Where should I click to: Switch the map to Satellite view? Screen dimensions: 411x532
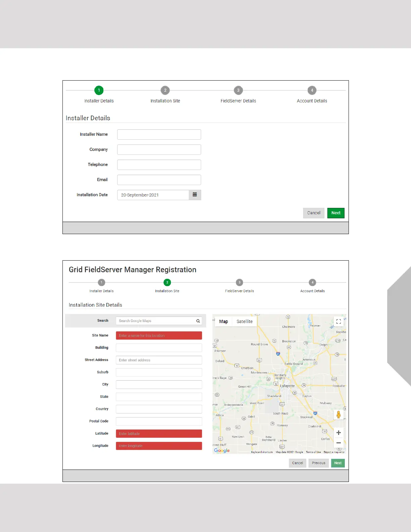(244, 321)
